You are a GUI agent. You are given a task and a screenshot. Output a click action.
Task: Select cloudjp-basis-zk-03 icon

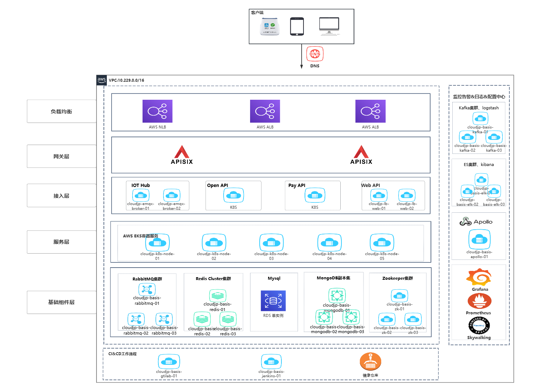click(x=413, y=319)
